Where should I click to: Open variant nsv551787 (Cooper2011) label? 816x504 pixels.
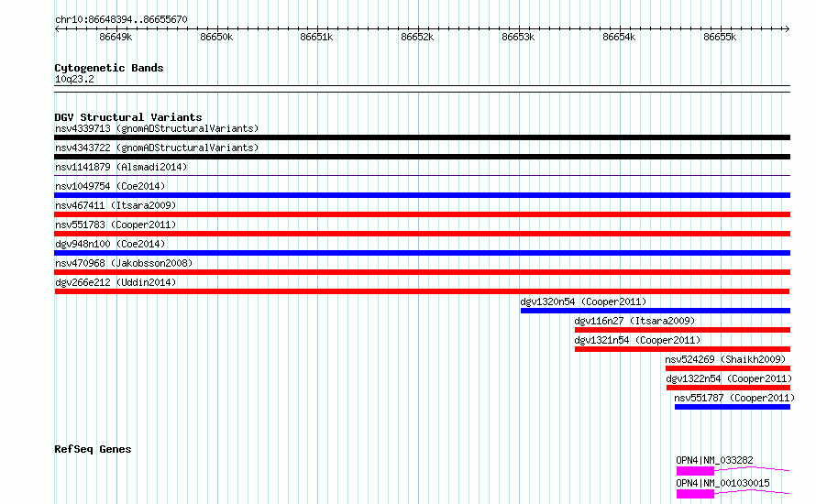tap(734, 398)
